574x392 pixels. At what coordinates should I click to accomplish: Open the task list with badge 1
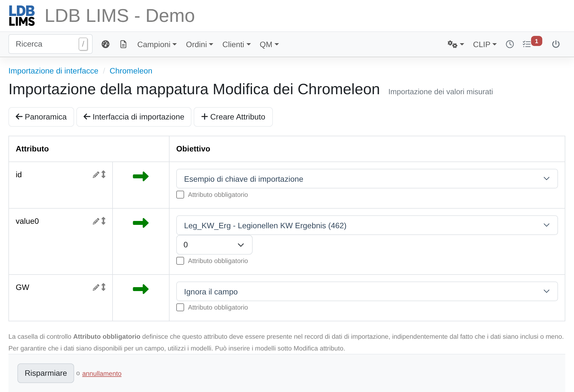(x=532, y=43)
